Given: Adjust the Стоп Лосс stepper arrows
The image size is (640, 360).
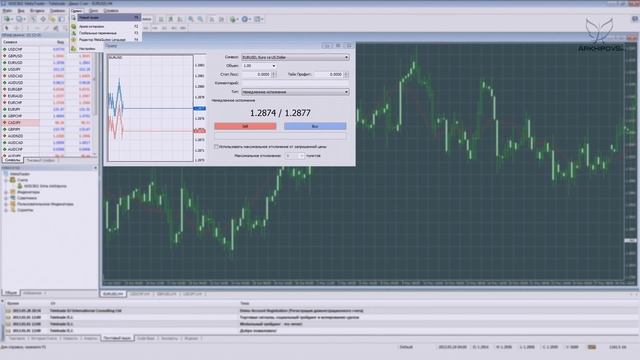Looking at the screenshot, I should (274, 75).
